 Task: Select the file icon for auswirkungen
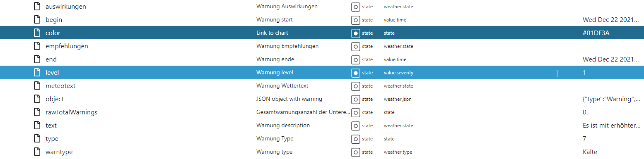(x=37, y=7)
